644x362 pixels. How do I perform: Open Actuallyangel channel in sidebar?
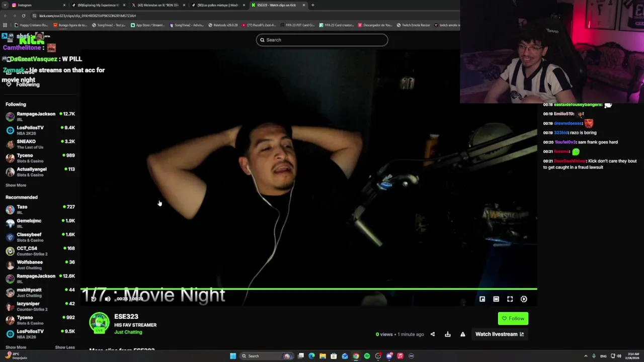coord(40,171)
